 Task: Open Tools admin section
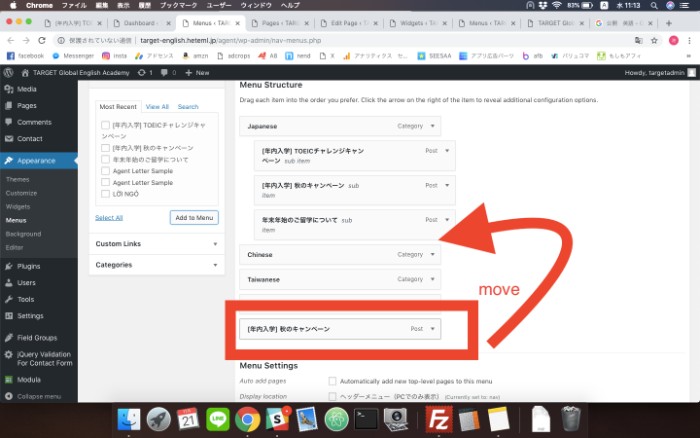click(x=25, y=299)
